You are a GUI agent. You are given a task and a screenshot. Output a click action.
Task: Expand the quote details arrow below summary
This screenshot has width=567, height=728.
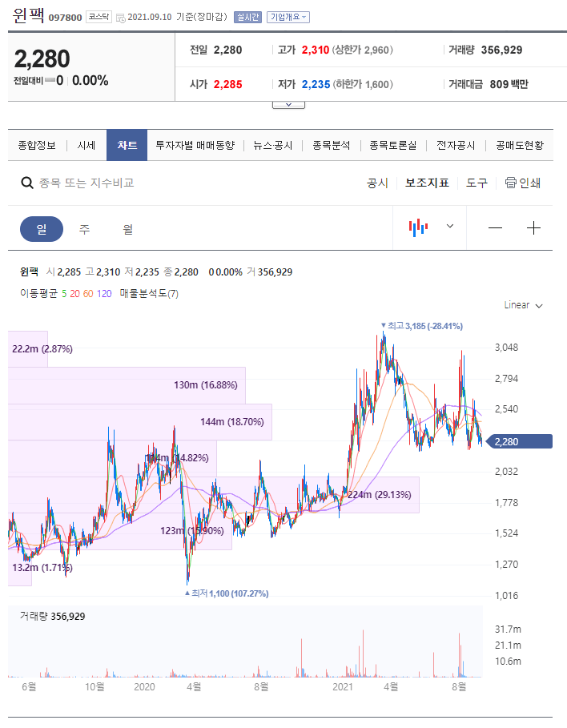point(288,105)
